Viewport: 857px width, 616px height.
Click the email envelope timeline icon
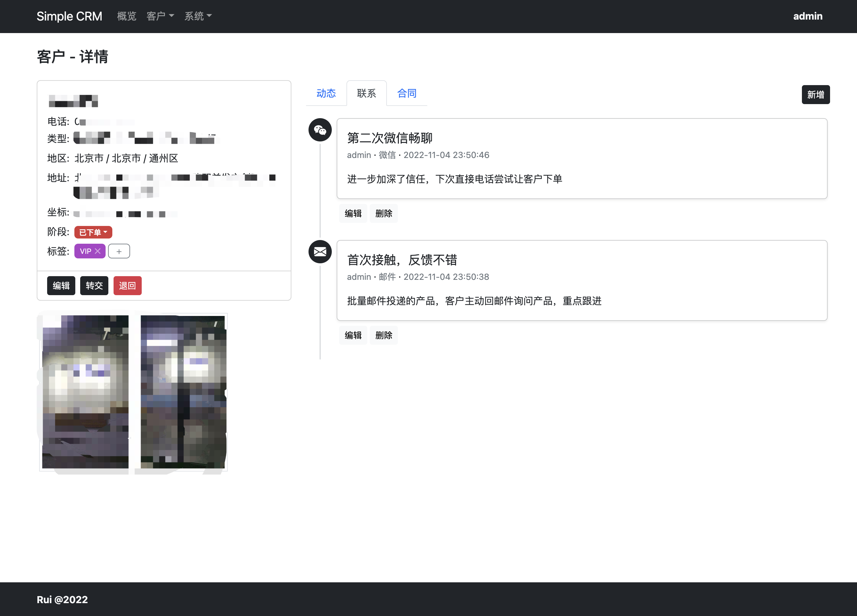coord(320,252)
